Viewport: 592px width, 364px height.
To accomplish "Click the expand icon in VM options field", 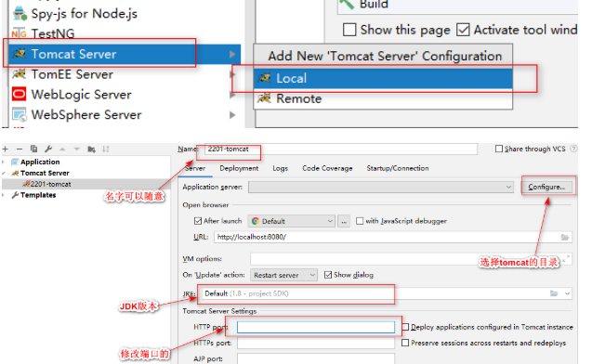I will click(x=566, y=259).
